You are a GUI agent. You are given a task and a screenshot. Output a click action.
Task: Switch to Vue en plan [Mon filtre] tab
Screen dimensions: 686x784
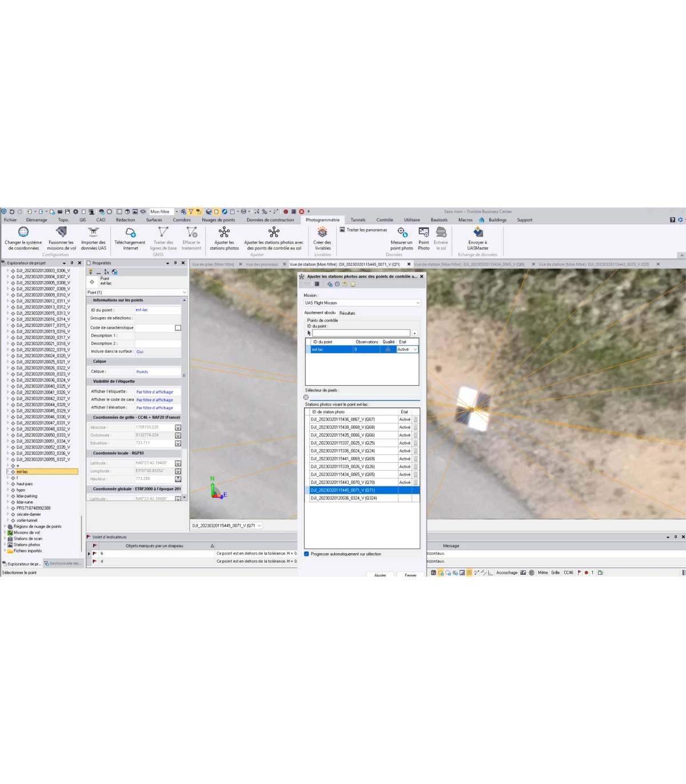213,264
